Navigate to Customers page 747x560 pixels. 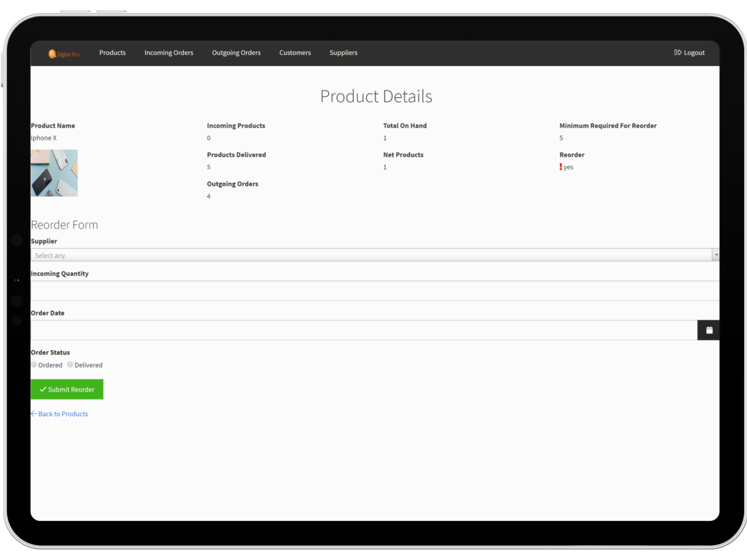295,52
